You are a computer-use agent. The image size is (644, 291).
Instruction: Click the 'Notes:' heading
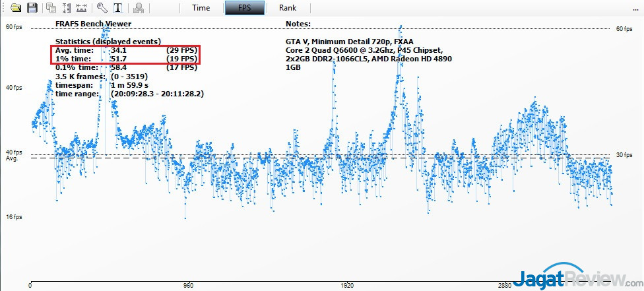coord(298,24)
